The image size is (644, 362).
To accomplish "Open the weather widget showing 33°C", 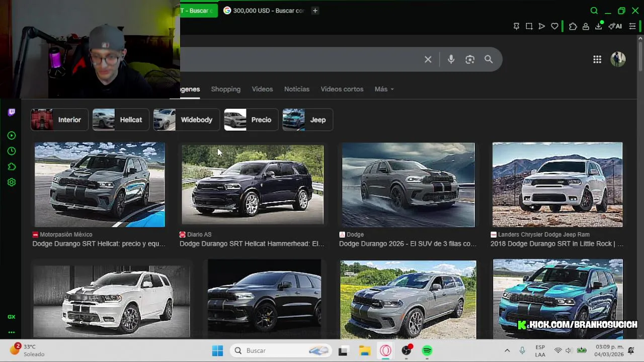I will pos(28,350).
